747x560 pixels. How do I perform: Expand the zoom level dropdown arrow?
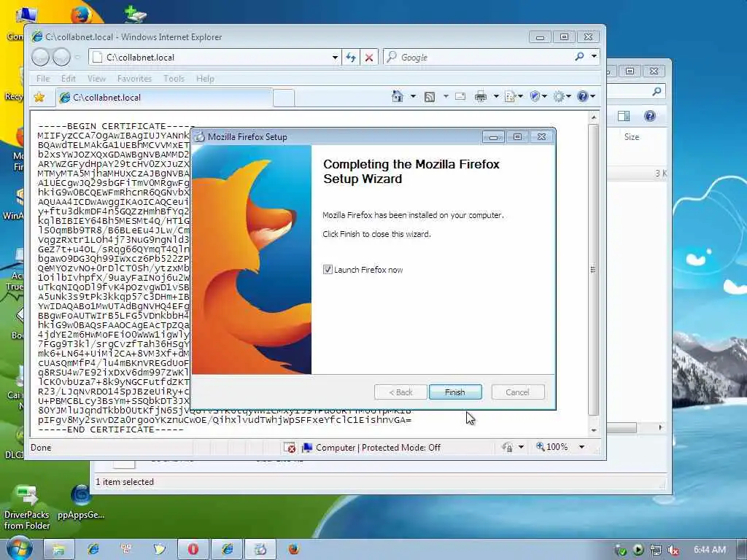[581, 447]
